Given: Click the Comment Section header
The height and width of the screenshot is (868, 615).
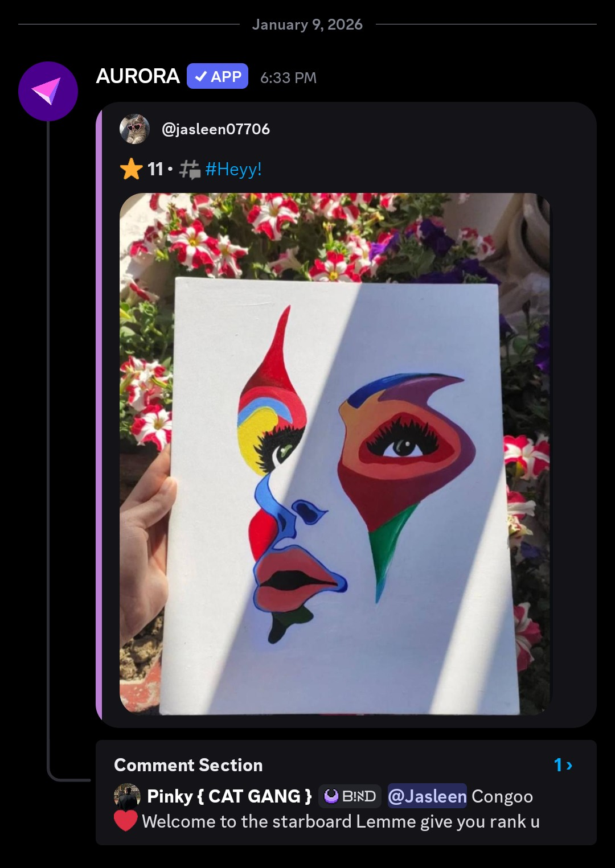Looking at the screenshot, I should [188, 765].
